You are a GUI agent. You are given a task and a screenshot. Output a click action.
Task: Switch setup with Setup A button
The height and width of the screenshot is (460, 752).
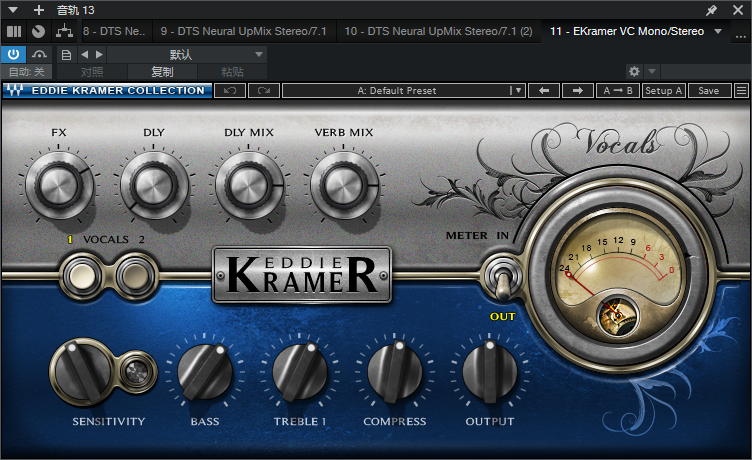664,90
